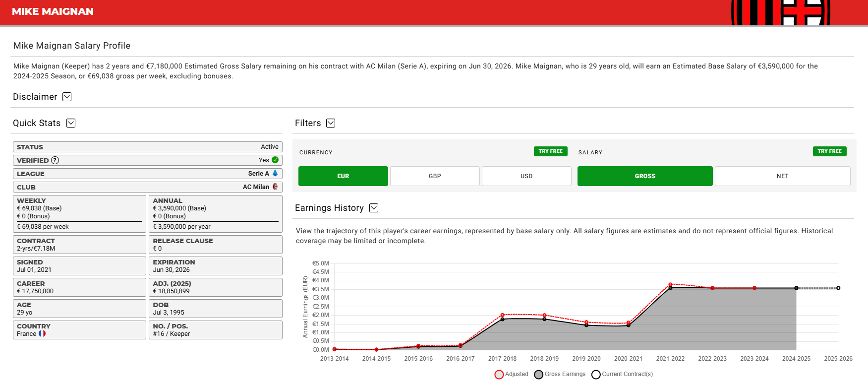Click the annual total € 3,590,000 per year
The image size is (868, 389).
pyautogui.click(x=182, y=227)
